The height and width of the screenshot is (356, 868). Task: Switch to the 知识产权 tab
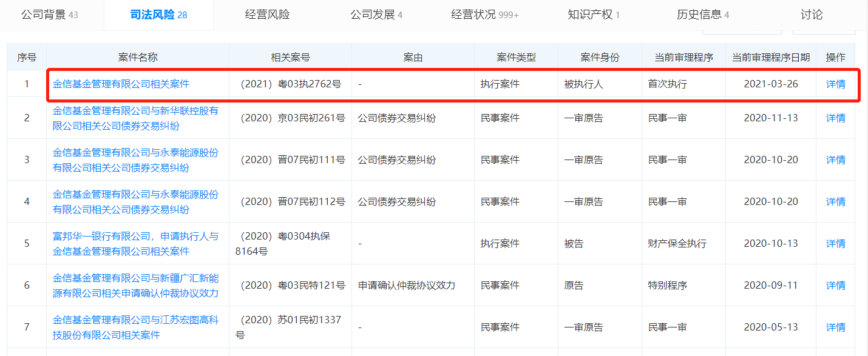[593, 15]
